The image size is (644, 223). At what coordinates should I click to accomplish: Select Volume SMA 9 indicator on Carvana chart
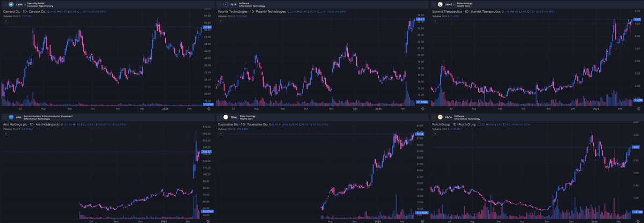pos(13,16)
